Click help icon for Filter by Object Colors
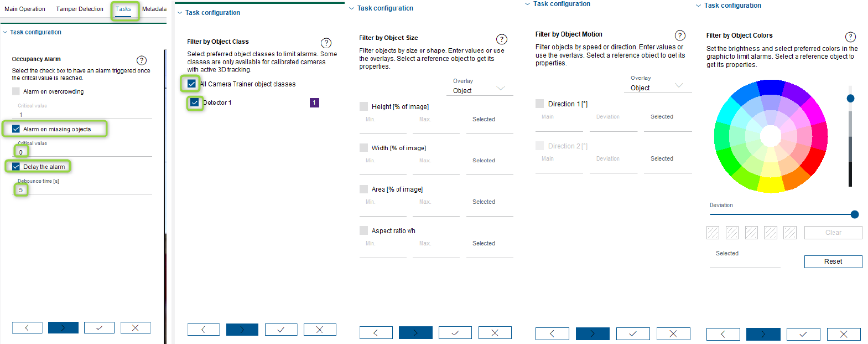868x344 pixels. [x=850, y=37]
